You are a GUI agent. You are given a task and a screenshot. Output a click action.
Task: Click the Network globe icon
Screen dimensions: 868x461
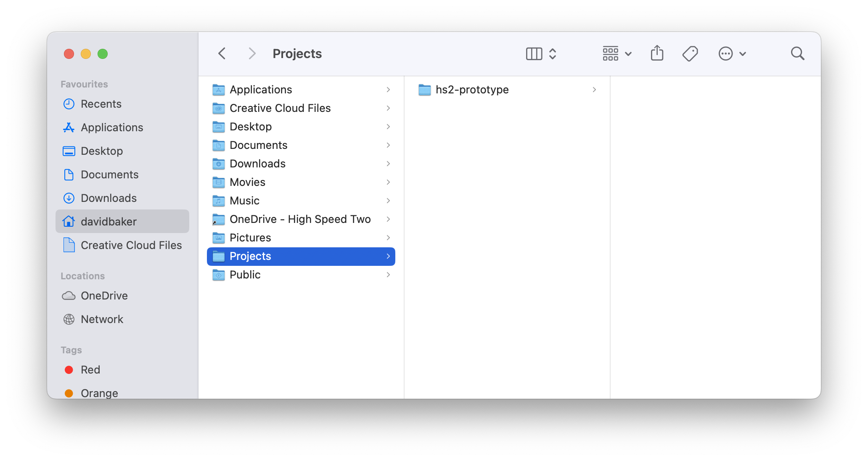tap(69, 319)
